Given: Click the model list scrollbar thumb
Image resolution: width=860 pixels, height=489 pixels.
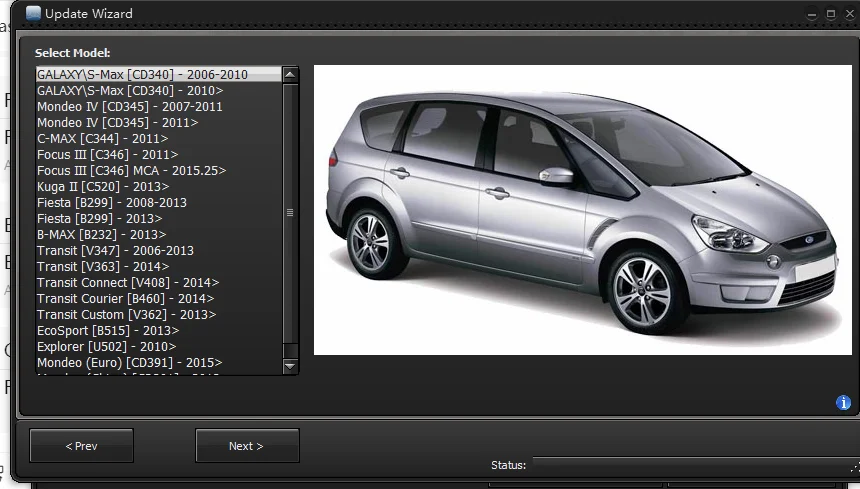Looking at the screenshot, I should (x=290, y=213).
